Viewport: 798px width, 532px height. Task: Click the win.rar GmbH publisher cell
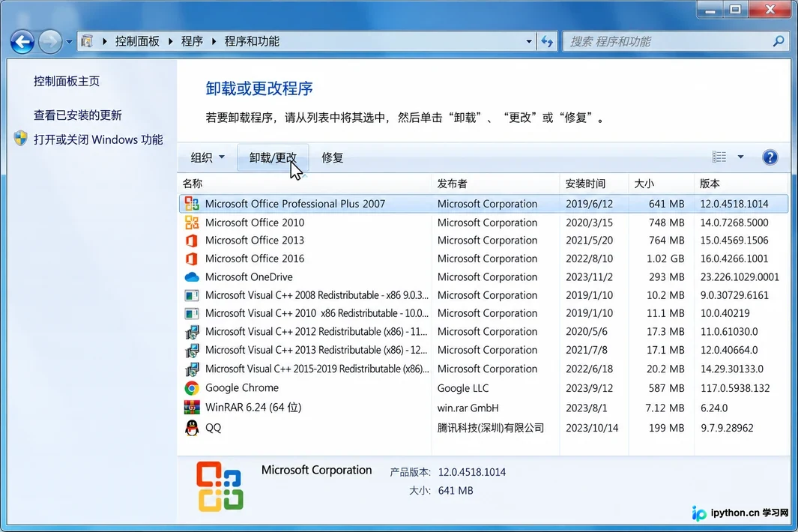click(468, 408)
